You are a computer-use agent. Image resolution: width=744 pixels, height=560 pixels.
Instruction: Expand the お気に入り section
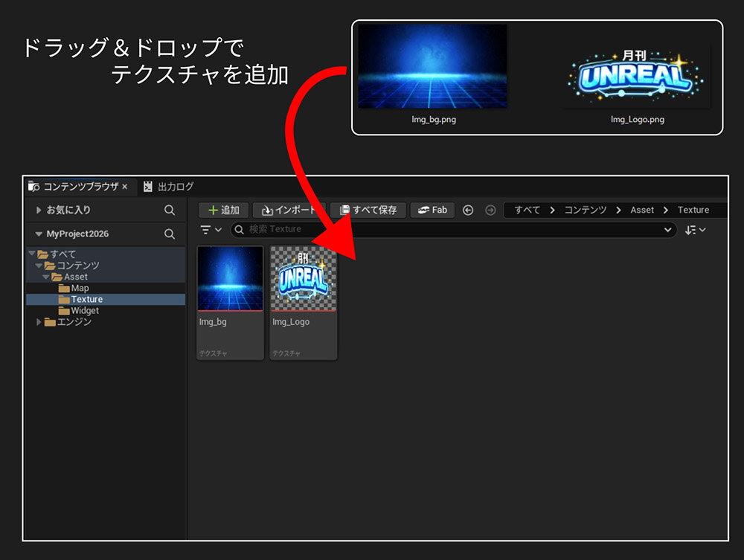pos(39,210)
